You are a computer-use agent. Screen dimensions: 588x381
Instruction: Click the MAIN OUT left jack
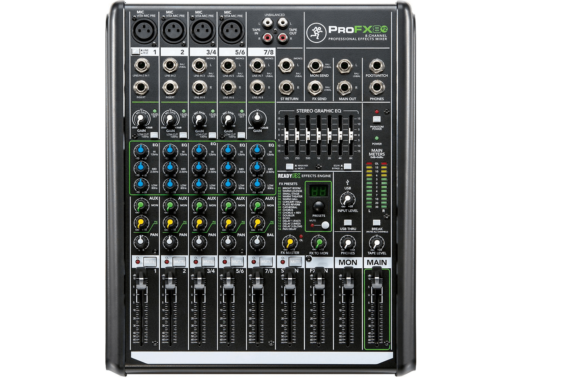pos(344,66)
